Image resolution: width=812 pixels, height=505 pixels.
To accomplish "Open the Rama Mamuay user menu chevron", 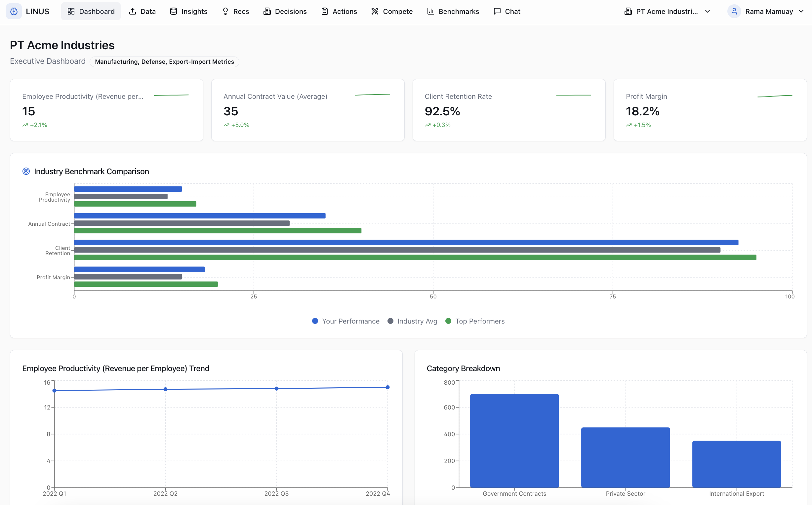I will [x=801, y=11].
